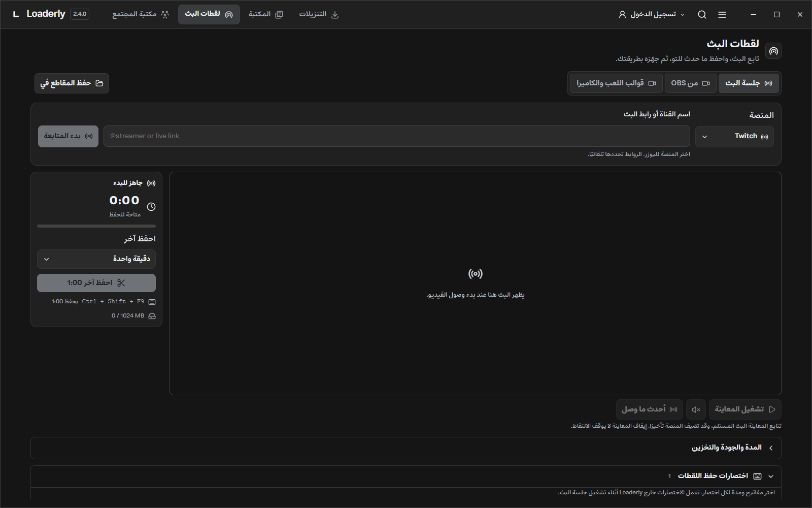Click the keyboard icon next to Ctrl + Shift + F9
Viewport: 812px width, 508px height.
(152, 302)
